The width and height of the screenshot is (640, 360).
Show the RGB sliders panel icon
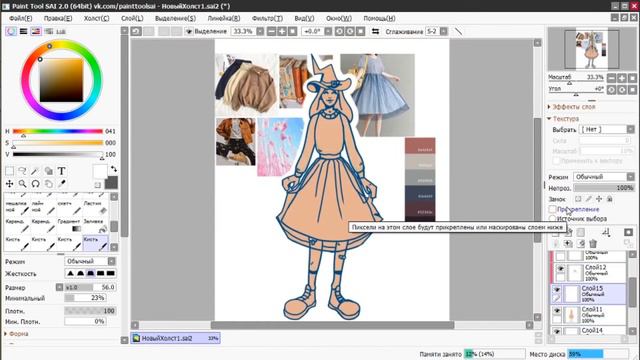pos(24,31)
